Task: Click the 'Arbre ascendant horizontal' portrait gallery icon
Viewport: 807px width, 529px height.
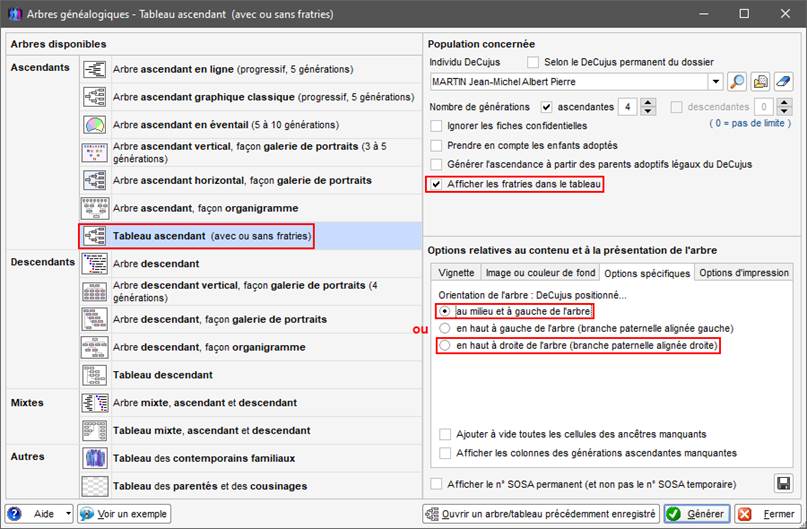Action: 95,181
